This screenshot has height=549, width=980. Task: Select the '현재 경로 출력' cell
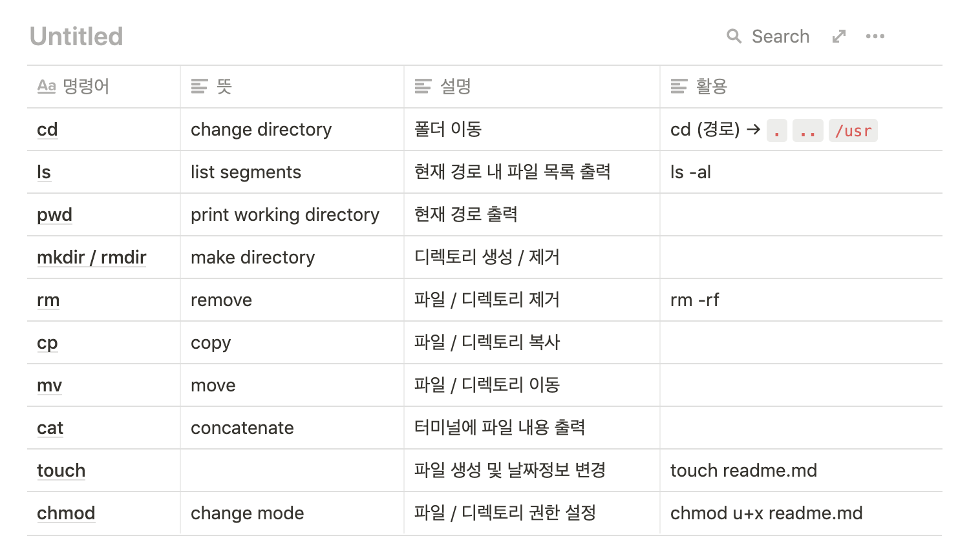532,214
